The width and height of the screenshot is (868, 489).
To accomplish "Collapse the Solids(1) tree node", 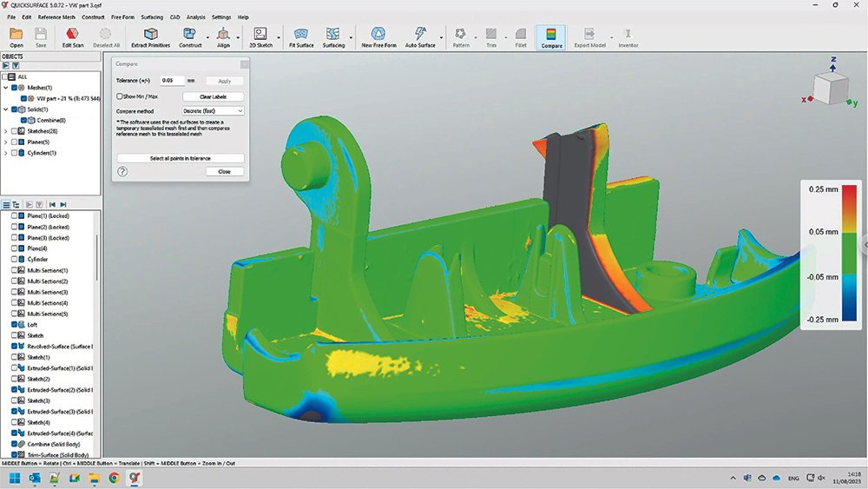I will point(6,109).
